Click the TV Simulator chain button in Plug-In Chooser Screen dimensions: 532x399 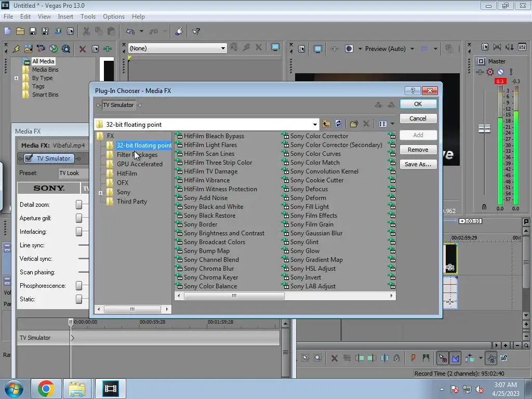coord(118,105)
